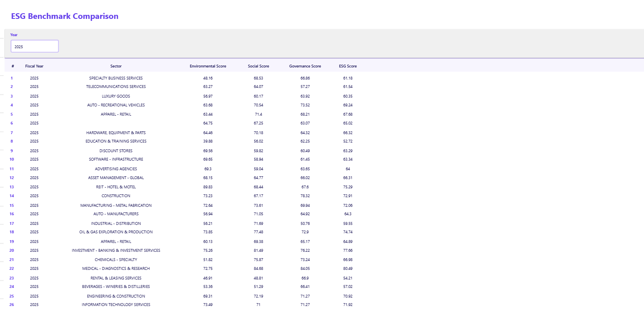
Task: Click the Fiscal Year column header
Action: point(34,66)
